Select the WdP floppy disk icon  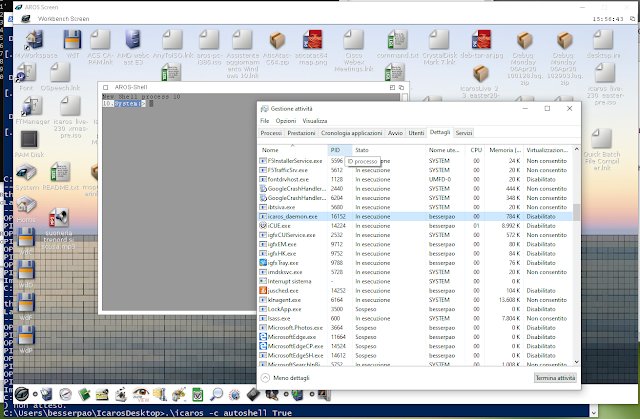26,335
